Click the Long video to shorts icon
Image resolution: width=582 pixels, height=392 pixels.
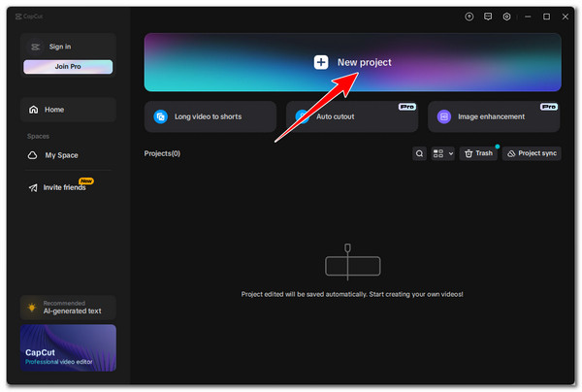(x=160, y=116)
